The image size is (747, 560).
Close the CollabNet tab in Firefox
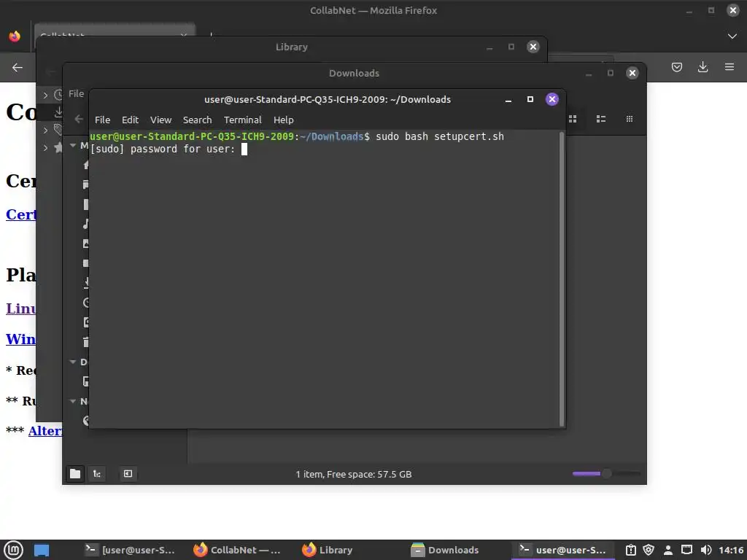184,35
